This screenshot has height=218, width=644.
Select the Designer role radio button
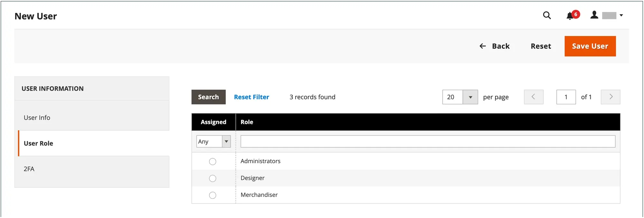pyautogui.click(x=213, y=179)
